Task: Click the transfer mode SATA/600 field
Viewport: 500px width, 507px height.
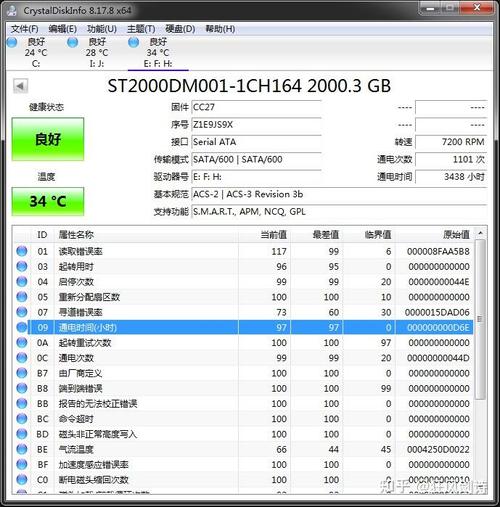Action: (256, 159)
